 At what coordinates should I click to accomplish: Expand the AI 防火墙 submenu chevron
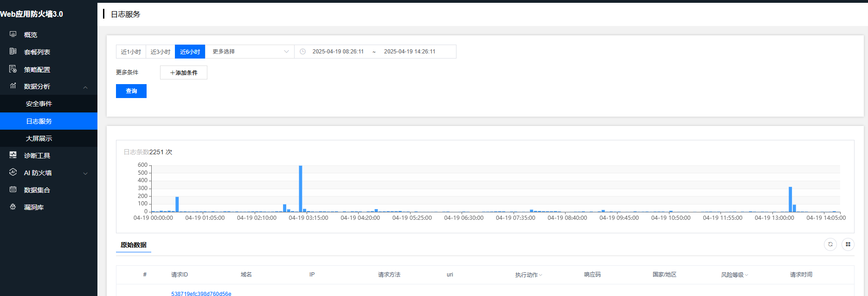[x=85, y=173]
